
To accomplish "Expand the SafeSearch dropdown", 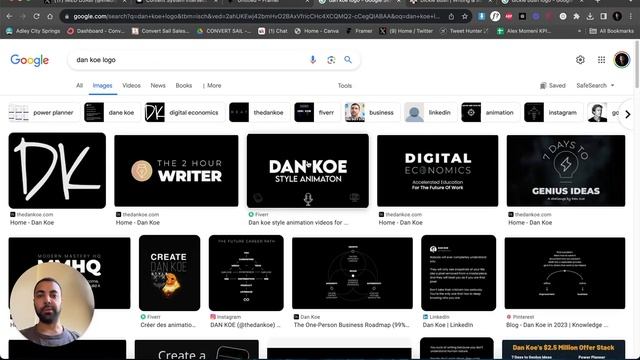I will 595,85.
